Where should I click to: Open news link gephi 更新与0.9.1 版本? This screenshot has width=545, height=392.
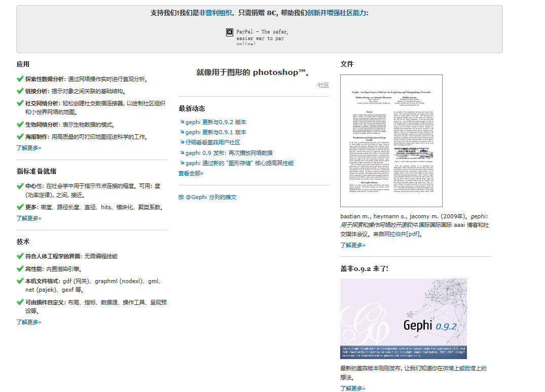point(216,132)
